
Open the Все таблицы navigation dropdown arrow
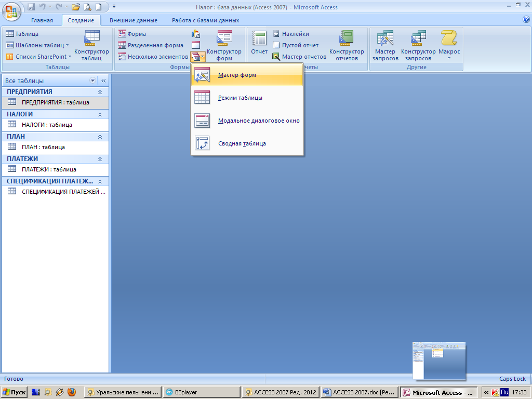point(92,81)
